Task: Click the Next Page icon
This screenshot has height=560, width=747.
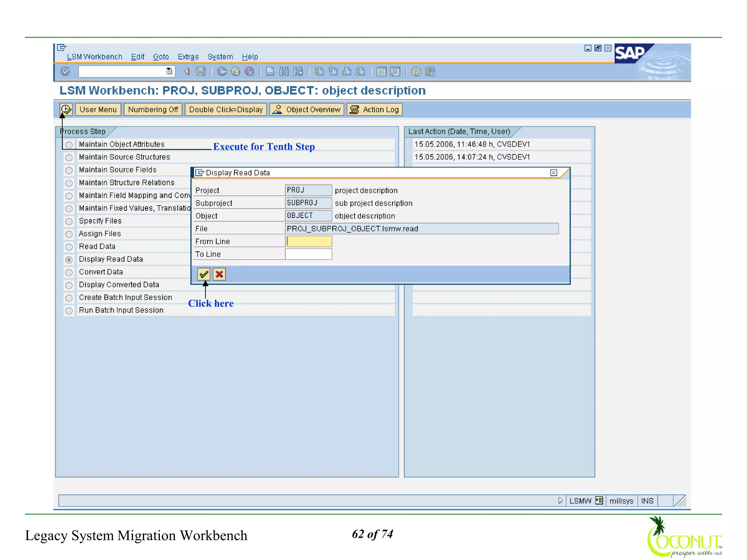Action: point(347,71)
